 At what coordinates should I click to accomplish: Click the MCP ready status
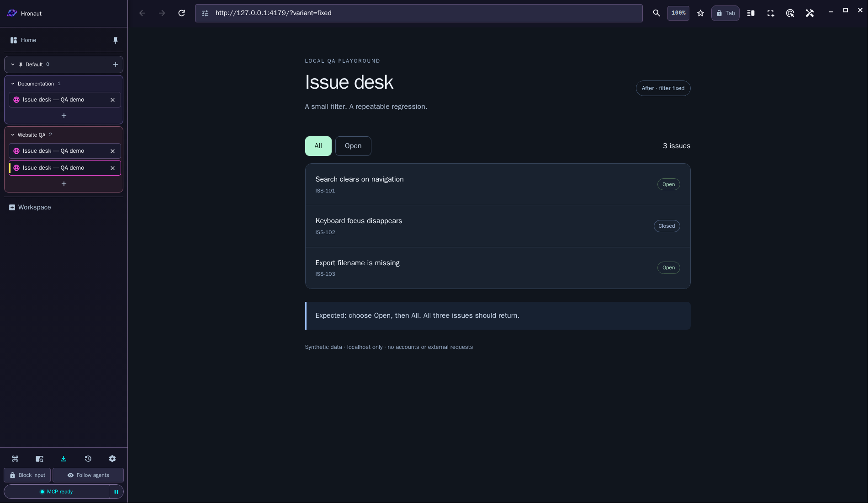[x=57, y=492]
